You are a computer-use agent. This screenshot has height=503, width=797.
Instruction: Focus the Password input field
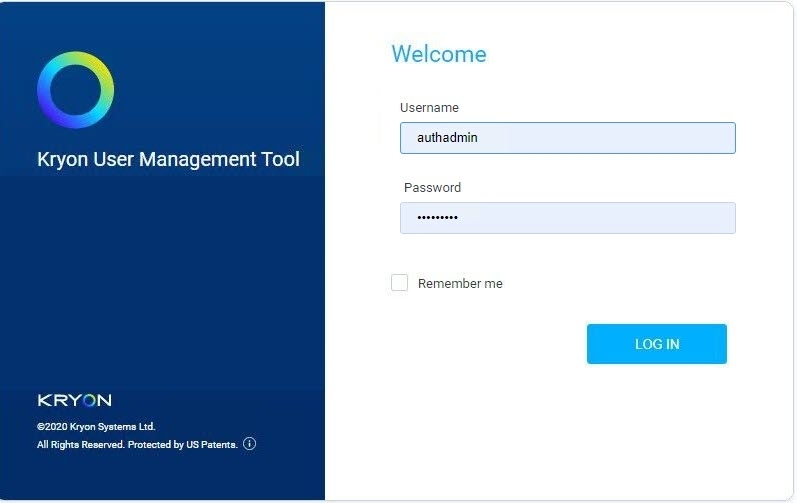(x=568, y=218)
